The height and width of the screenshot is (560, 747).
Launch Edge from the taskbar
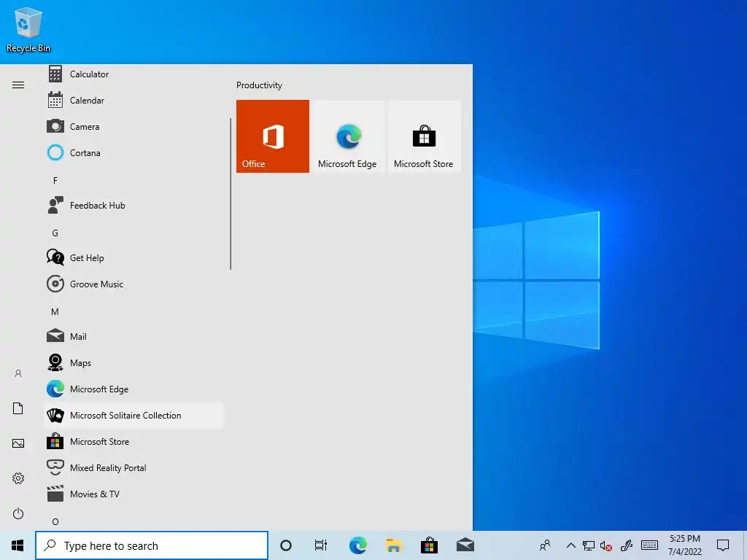(x=357, y=545)
